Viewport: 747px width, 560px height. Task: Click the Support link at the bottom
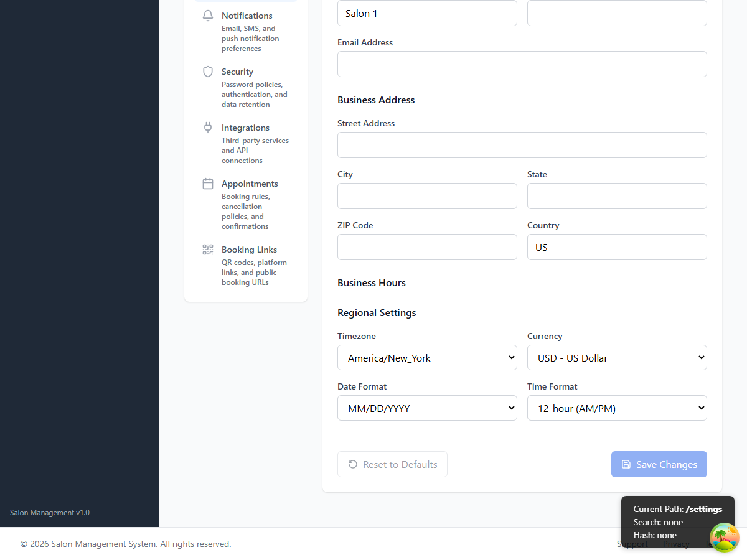632,543
